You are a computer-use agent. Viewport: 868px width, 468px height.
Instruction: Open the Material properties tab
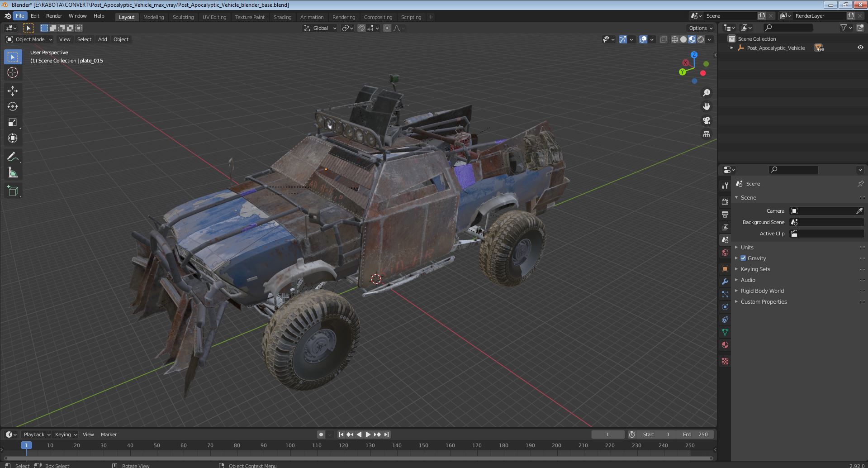click(x=725, y=345)
